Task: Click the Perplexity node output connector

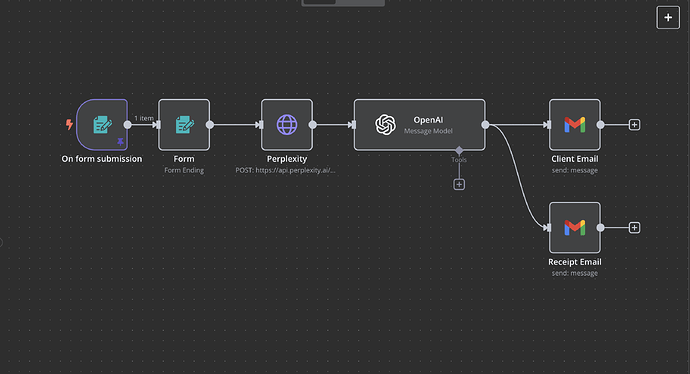Action: coord(312,125)
